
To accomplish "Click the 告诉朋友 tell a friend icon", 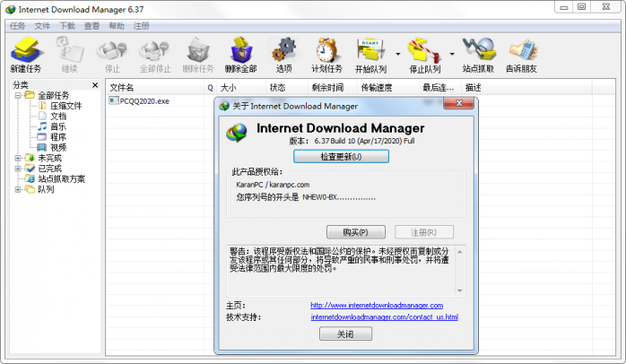I will pos(521,55).
